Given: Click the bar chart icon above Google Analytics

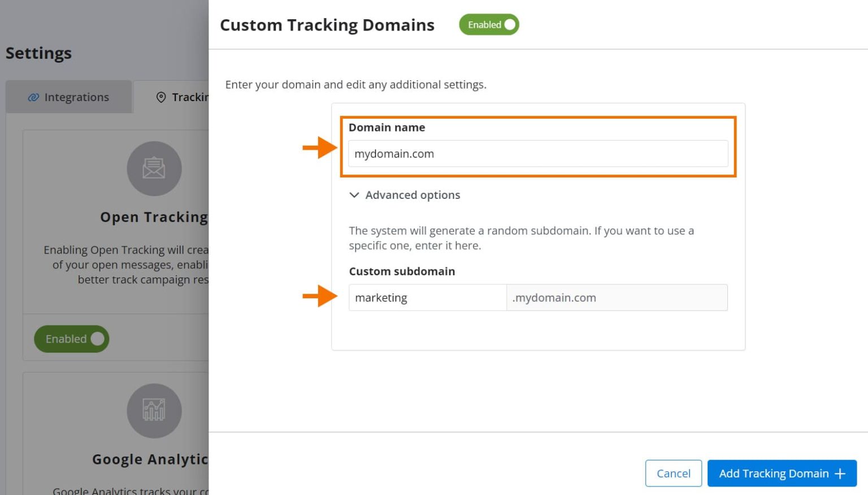Looking at the screenshot, I should (x=154, y=411).
